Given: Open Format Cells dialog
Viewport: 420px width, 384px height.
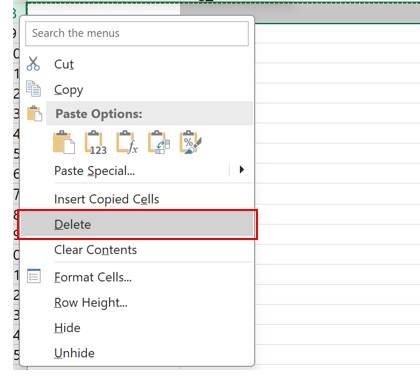Looking at the screenshot, I should [93, 277].
